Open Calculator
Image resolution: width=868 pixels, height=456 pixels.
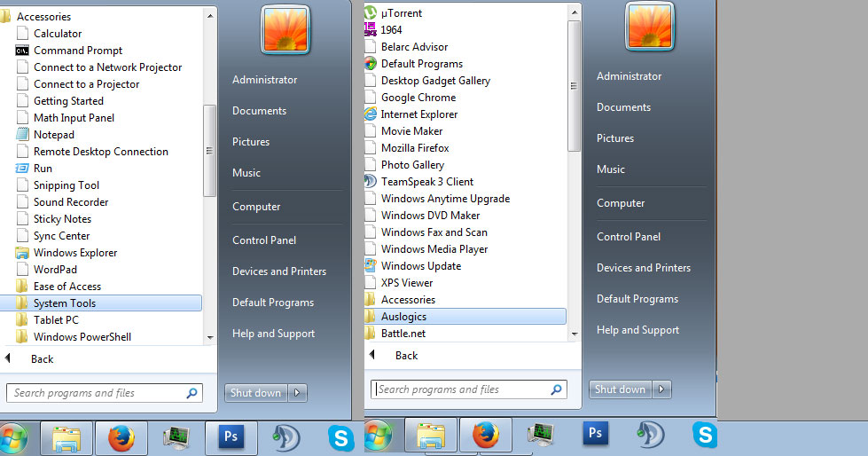tap(50, 34)
